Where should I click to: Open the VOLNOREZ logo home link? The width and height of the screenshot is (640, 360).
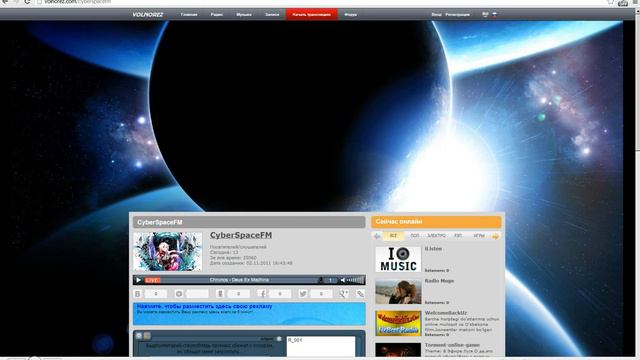pyautogui.click(x=148, y=14)
